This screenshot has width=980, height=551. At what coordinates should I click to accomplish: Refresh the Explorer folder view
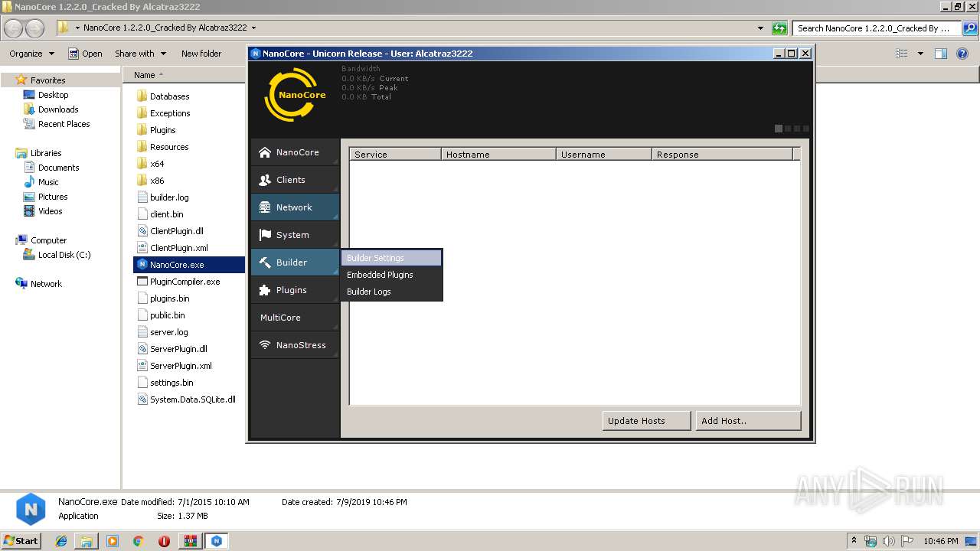(x=779, y=28)
